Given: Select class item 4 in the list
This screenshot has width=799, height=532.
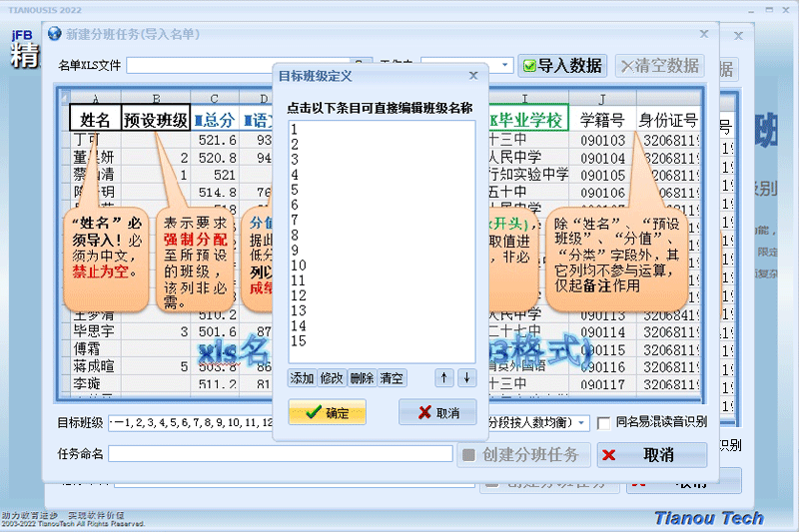Looking at the screenshot, I should pyautogui.click(x=382, y=175).
